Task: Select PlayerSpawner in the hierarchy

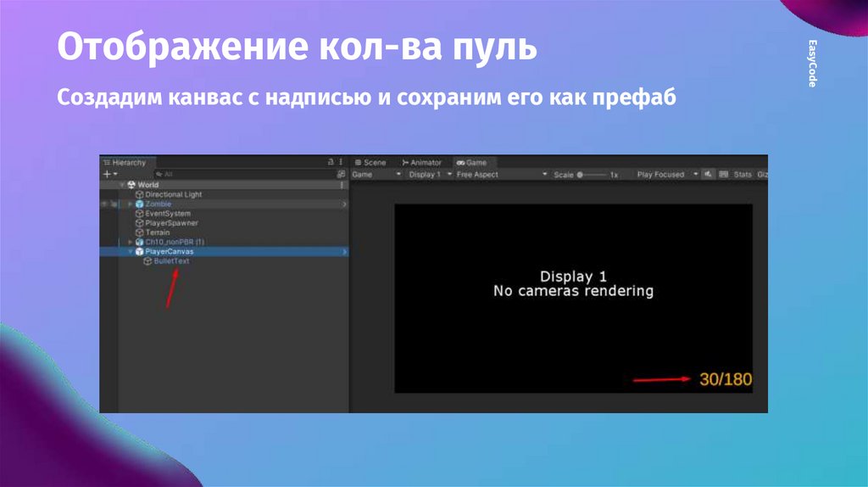Action: [x=171, y=223]
